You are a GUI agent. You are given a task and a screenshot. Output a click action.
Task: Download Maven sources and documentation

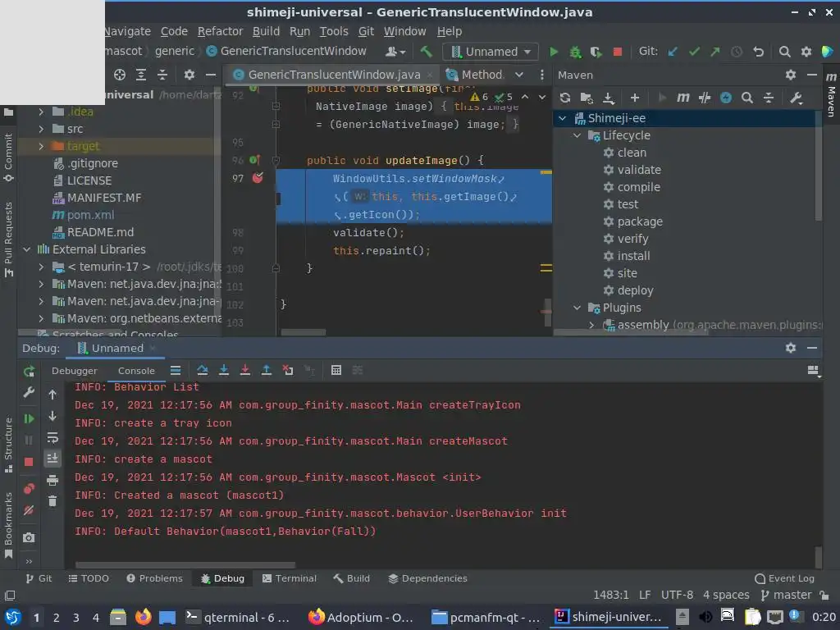[609, 98]
